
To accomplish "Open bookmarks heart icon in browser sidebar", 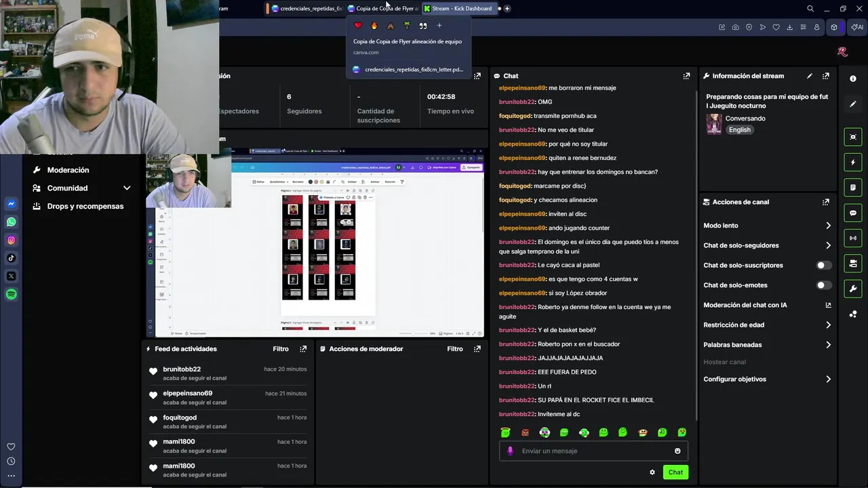I will (11, 447).
